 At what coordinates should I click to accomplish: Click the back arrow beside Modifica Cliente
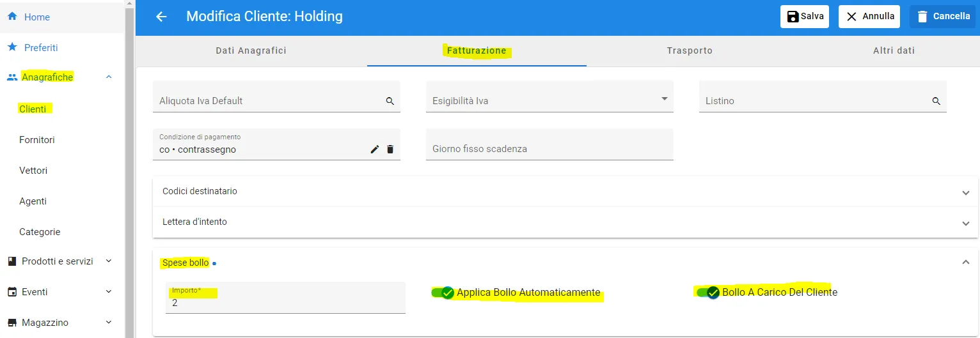click(161, 17)
